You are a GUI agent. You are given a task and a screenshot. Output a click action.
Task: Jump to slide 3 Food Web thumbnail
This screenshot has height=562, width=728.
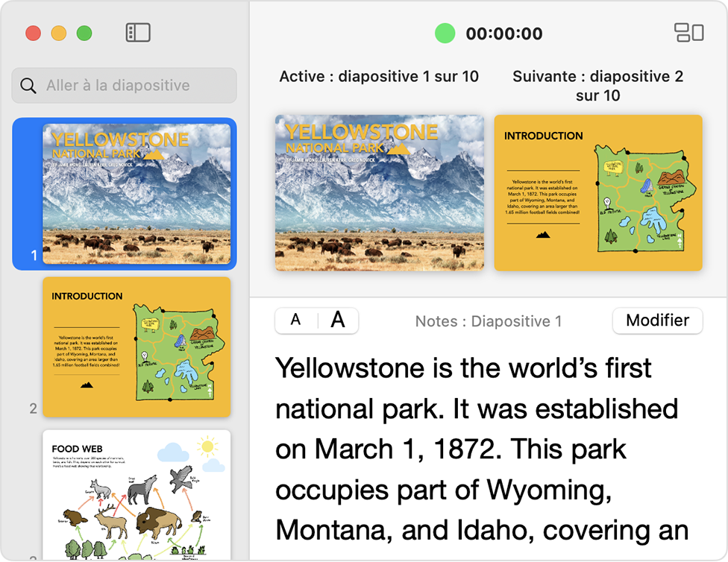(136, 495)
